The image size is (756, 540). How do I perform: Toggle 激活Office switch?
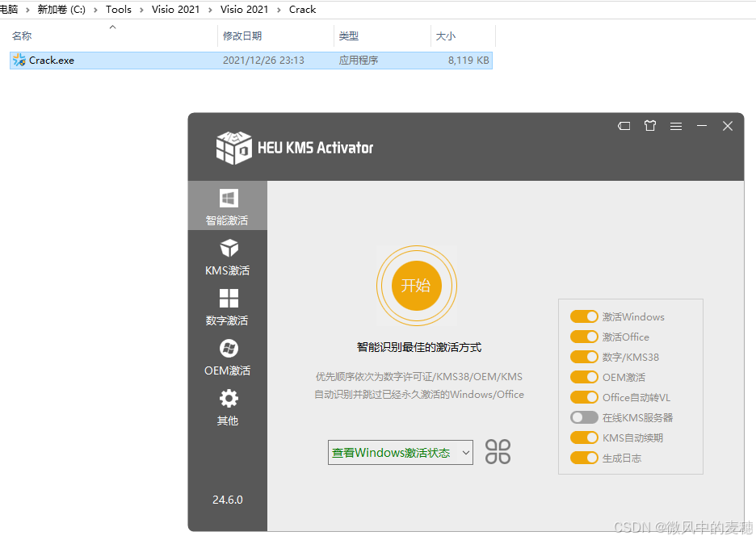[x=584, y=337]
